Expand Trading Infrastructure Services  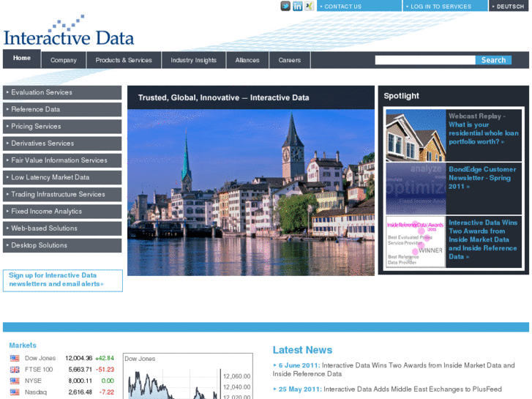coord(62,194)
